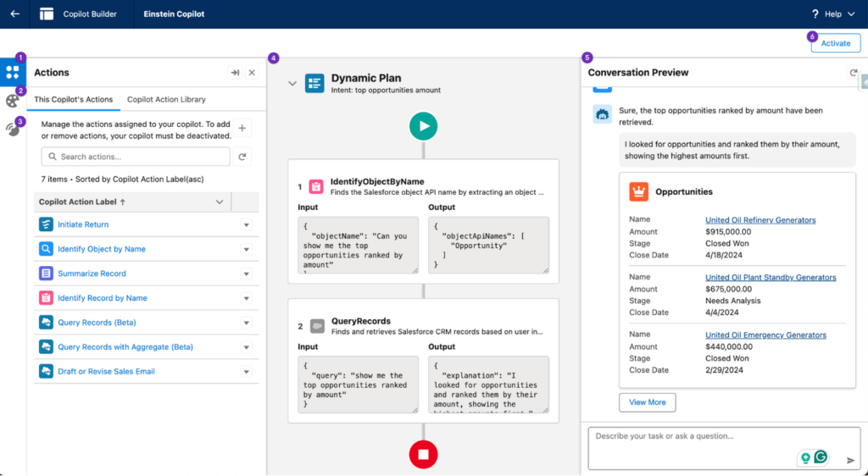Close the Actions panel
This screenshot has height=476, width=868.
point(252,73)
